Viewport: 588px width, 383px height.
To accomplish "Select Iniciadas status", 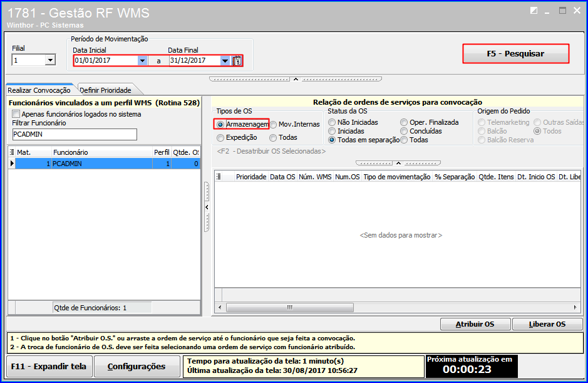I will click(x=331, y=131).
